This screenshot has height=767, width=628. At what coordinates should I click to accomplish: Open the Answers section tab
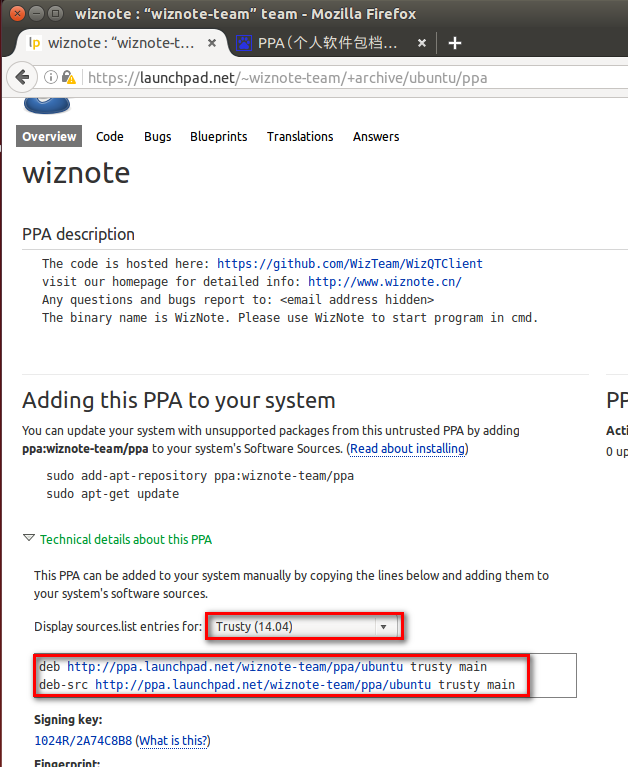[x=376, y=136]
